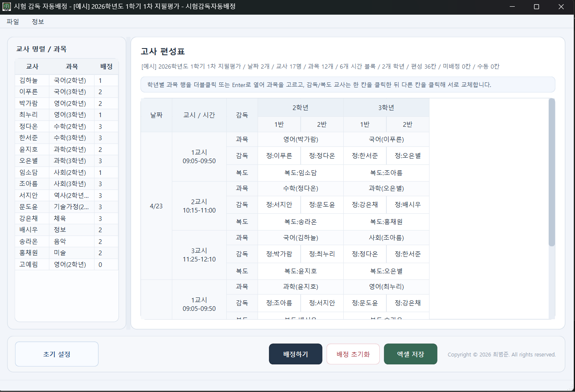The width and height of the screenshot is (575, 392).
Task: Open the 파일 menu
Action: point(13,22)
